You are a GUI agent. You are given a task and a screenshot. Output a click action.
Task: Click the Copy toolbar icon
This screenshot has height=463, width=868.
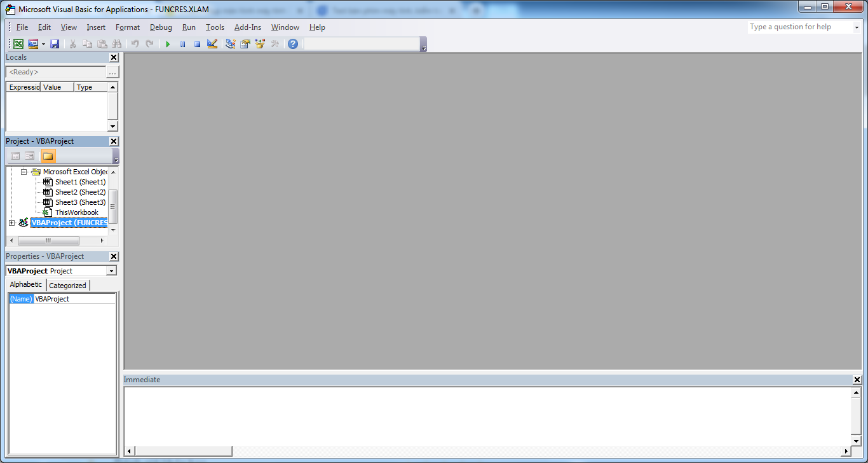coord(88,44)
